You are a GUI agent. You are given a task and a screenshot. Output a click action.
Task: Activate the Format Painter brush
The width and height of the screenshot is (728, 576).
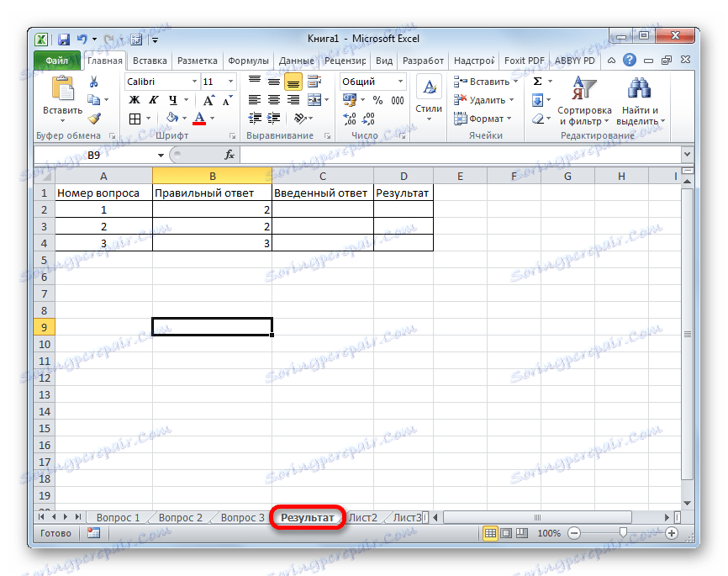pyautogui.click(x=94, y=119)
